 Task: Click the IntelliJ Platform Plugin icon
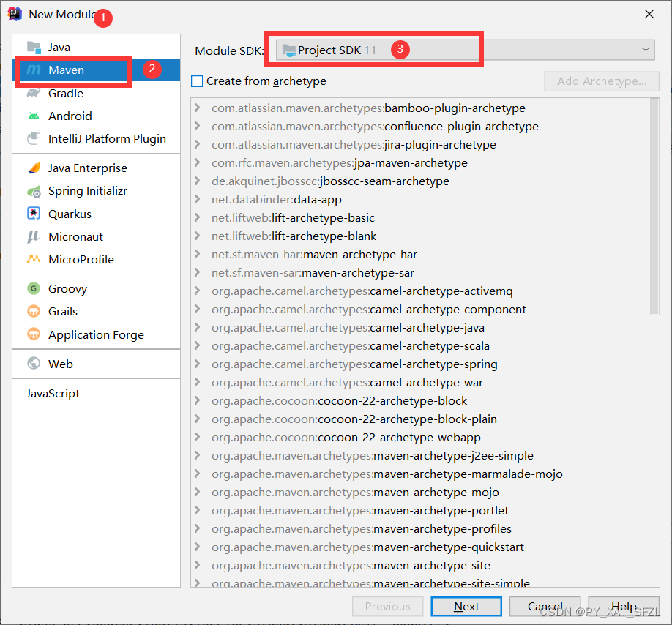click(x=34, y=138)
